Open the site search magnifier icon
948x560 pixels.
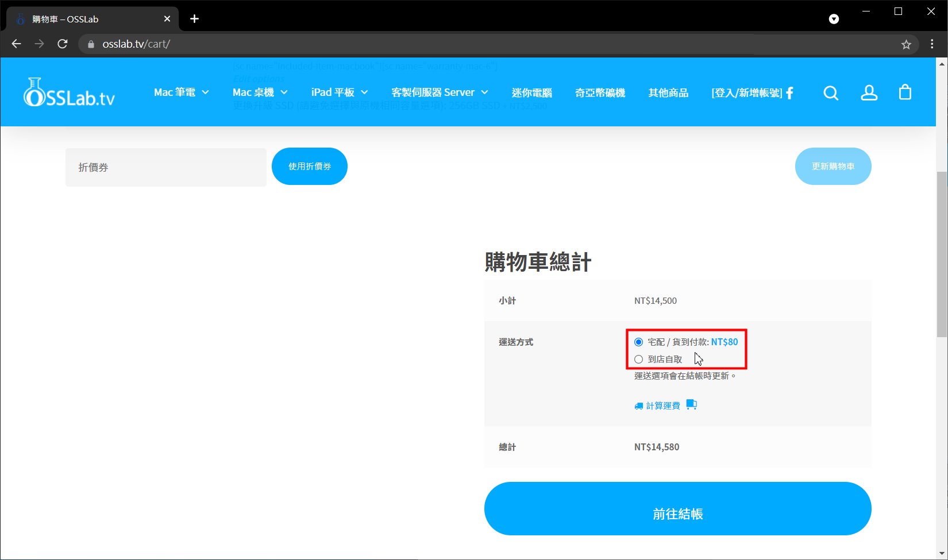831,92
